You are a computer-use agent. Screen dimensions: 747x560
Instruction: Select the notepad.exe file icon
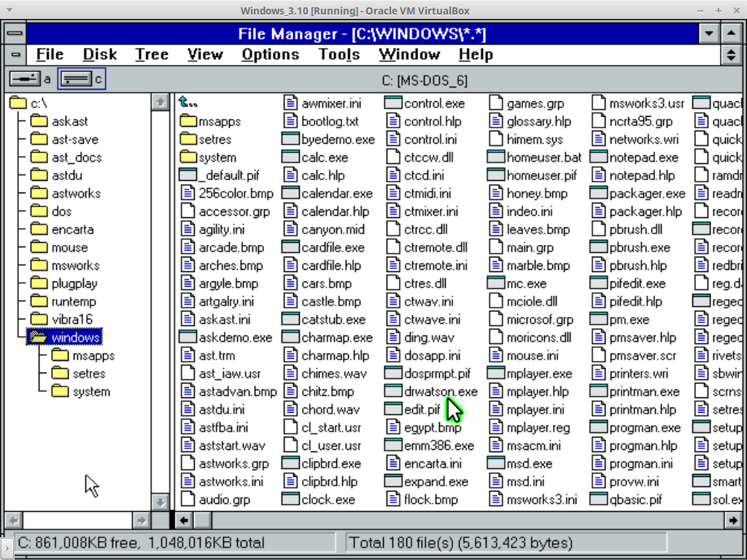coord(599,157)
